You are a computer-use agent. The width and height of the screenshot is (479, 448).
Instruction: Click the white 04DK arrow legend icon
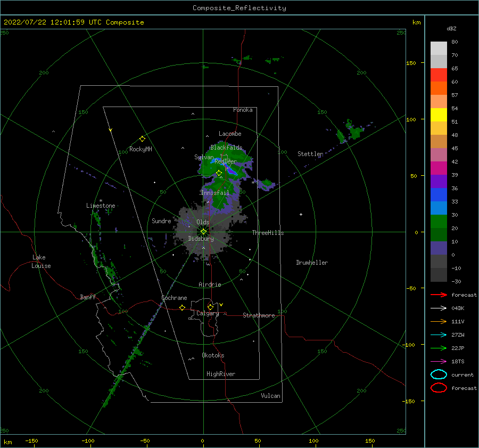tap(439, 308)
